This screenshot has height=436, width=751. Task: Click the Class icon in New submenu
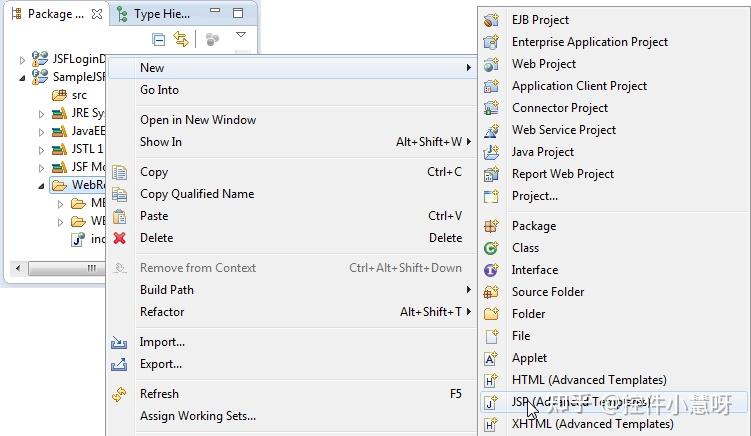[491, 248]
